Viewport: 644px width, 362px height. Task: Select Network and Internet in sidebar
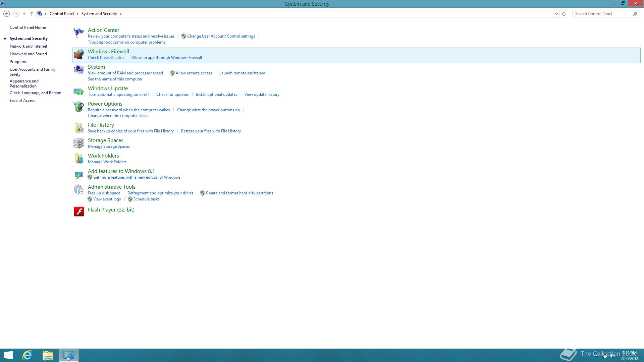(x=29, y=46)
